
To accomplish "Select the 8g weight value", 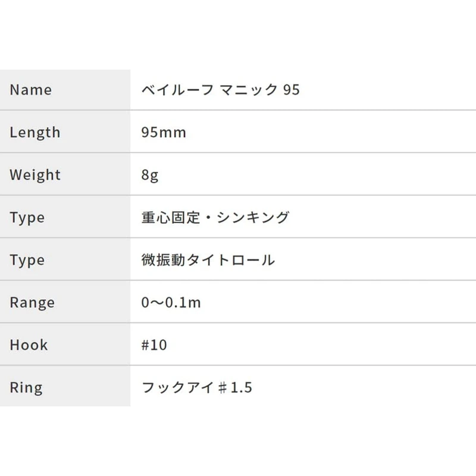I will point(150,175).
